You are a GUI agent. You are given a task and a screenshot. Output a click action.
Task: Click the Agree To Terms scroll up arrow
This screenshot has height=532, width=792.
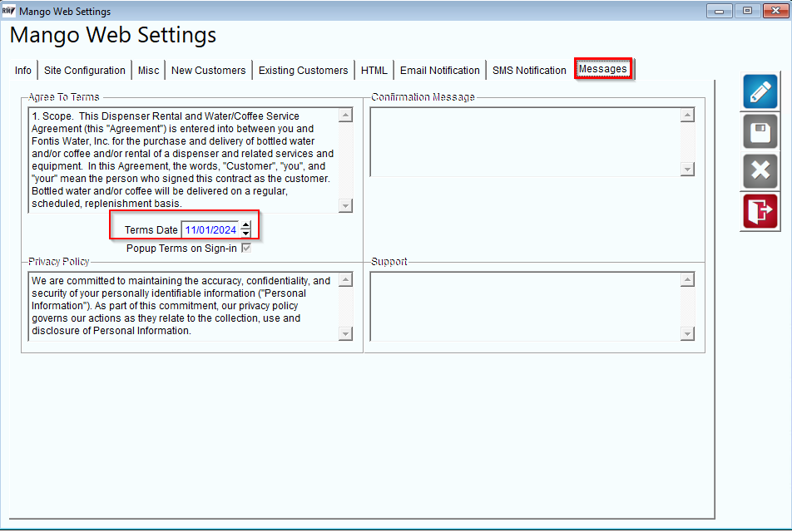(x=345, y=115)
